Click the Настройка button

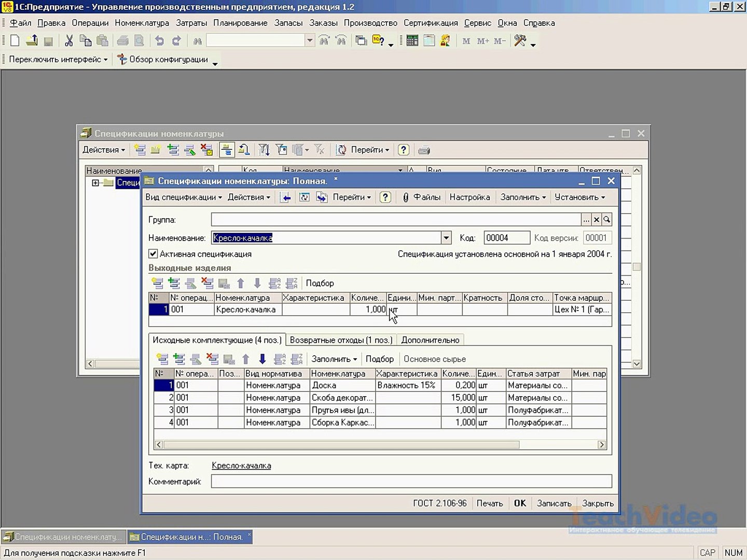[469, 197]
